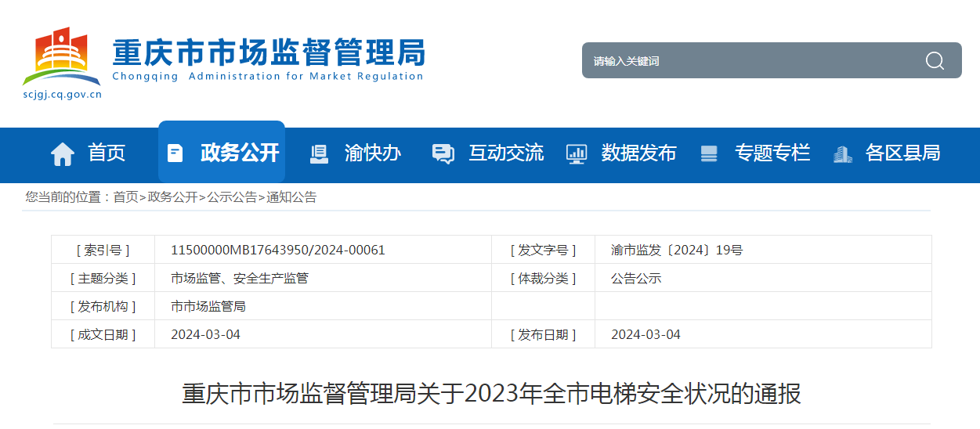
Task: Click the [ 成文日期 ] label cell
Action: tap(103, 335)
